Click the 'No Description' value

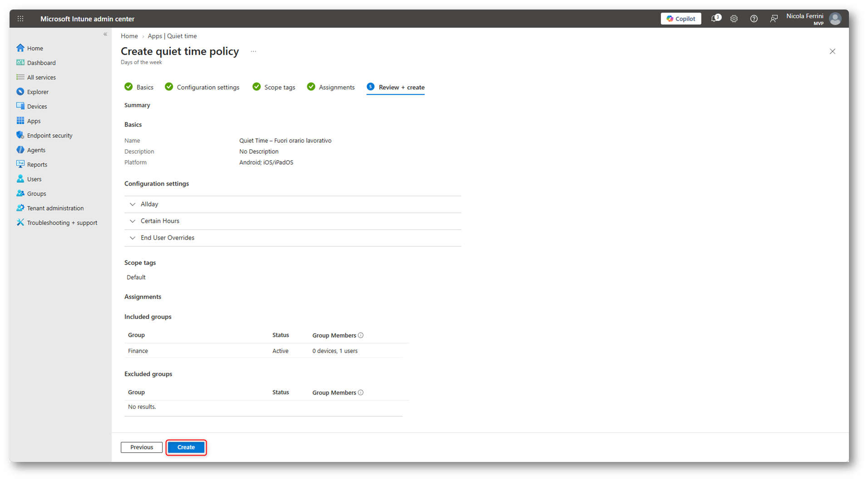tap(259, 152)
